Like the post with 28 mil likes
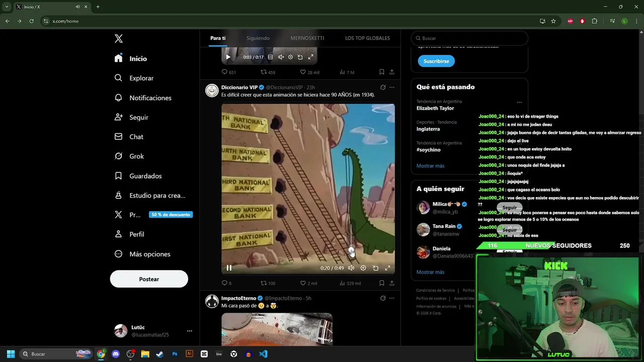This screenshot has width=644, height=362. [309, 72]
